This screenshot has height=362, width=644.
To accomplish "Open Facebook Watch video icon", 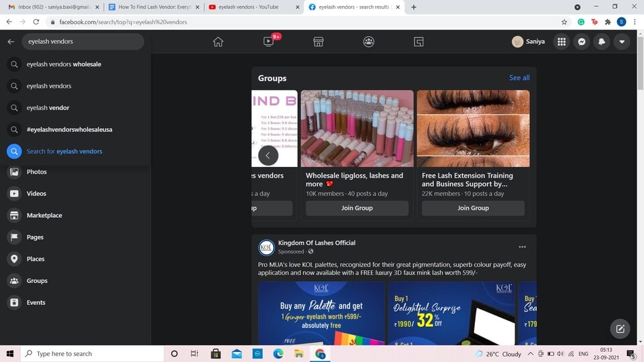I will pyautogui.click(x=268, y=42).
